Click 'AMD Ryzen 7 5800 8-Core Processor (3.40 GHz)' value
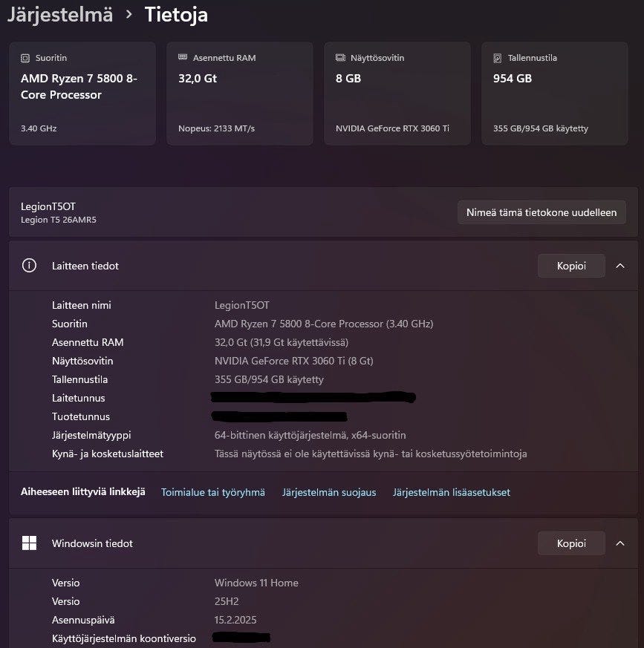 [x=324, y=324]
